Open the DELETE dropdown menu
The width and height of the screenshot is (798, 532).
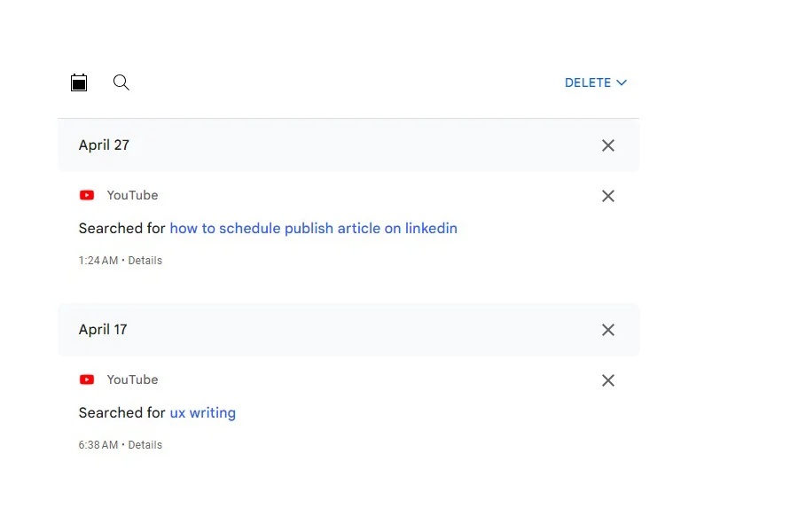click(596, 82)
